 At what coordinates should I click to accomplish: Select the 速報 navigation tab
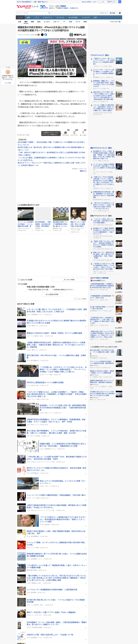[28, 17]
